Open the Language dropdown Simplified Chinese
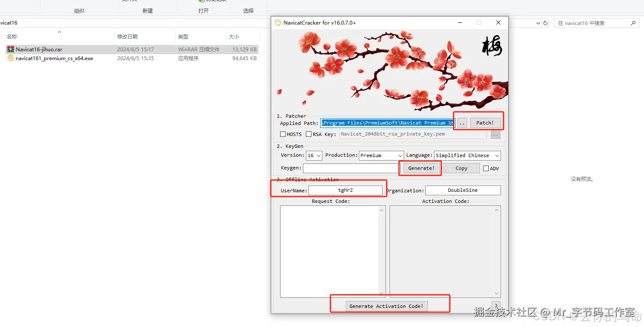Viewport: 644px width, 327px height. (x=468, y=155)
